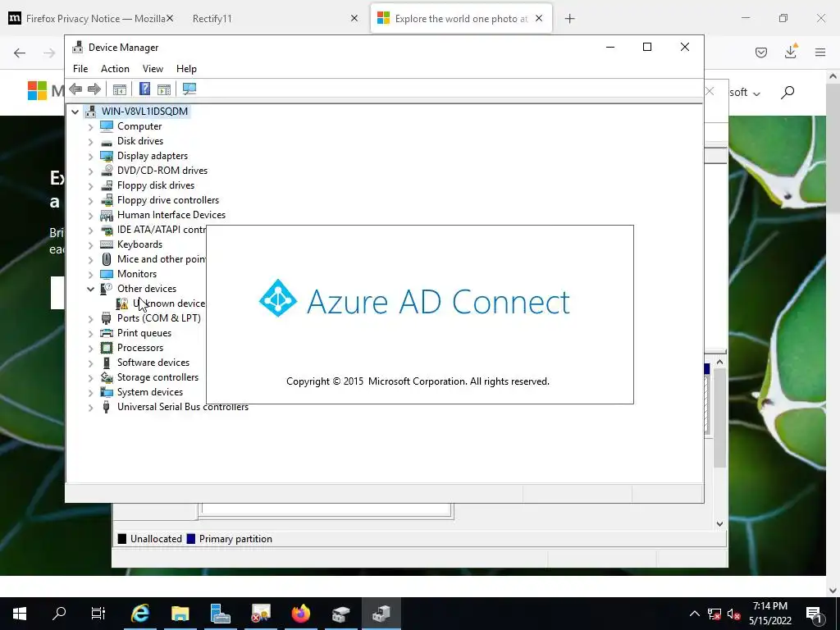
Task: Click the scroll-down arrow in Disk Management window
Action: click(x=720, y=524)
